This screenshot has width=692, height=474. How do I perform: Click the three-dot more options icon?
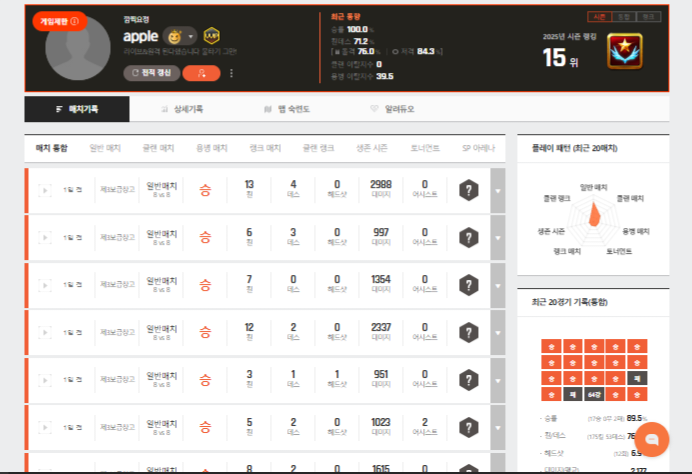tap(232, 73)
